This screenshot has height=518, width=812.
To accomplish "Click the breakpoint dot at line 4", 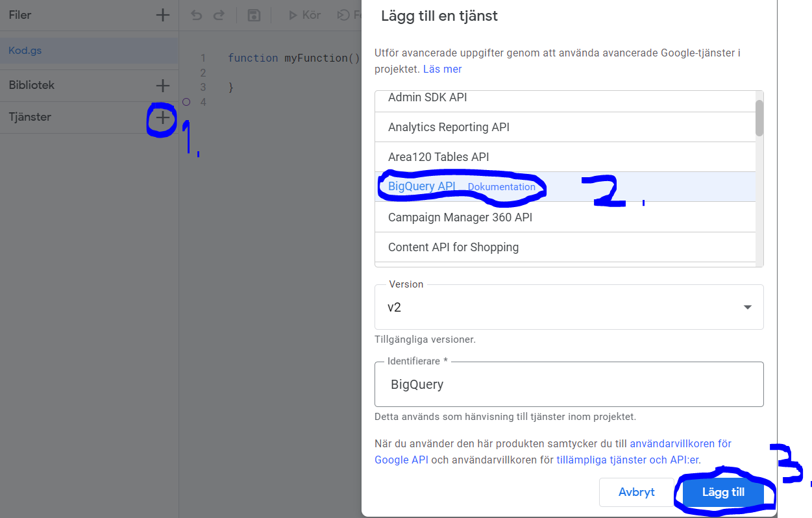I will (186, 102).
